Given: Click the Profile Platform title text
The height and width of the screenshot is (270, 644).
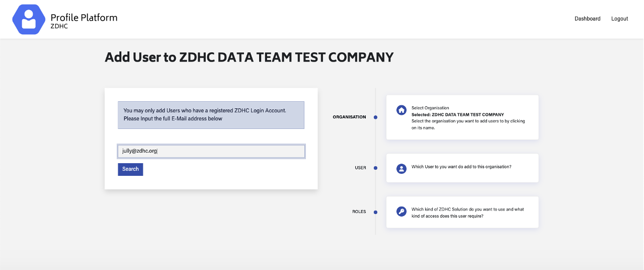Looking at the screenshot, I should coord(84,18).
